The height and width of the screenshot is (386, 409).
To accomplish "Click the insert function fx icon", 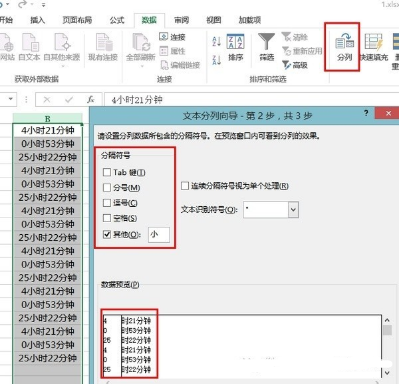I will tap(90, 99).
